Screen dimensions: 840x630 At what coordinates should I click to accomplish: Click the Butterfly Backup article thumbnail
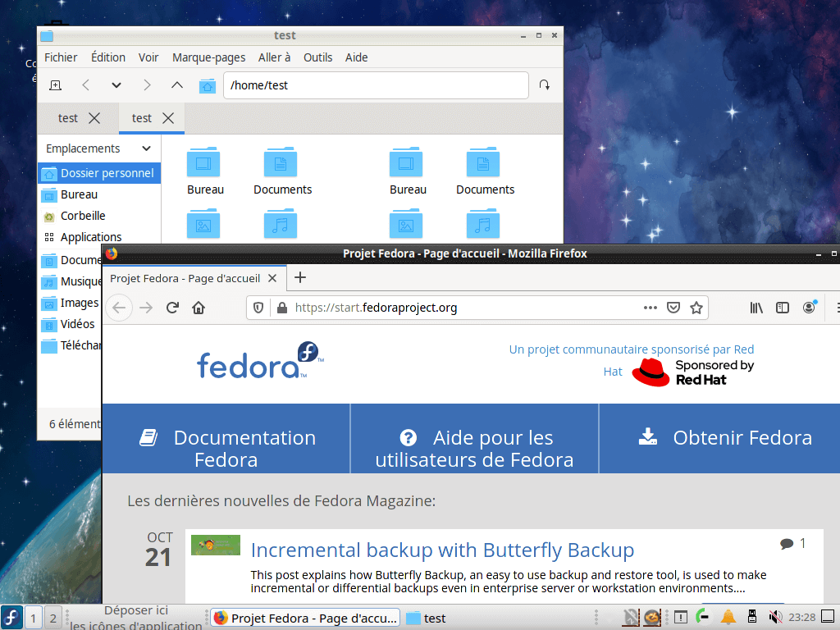tap(216, 545)
